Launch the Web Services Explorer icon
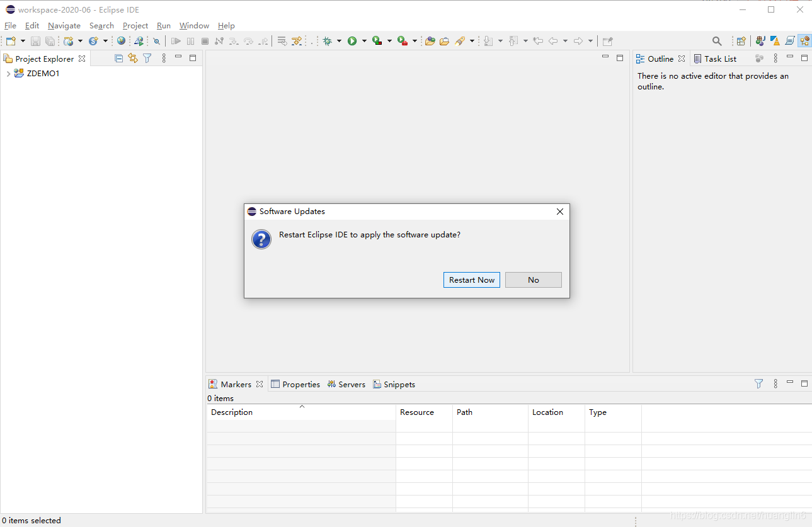The image size is (812, 527). click(139, 41)
